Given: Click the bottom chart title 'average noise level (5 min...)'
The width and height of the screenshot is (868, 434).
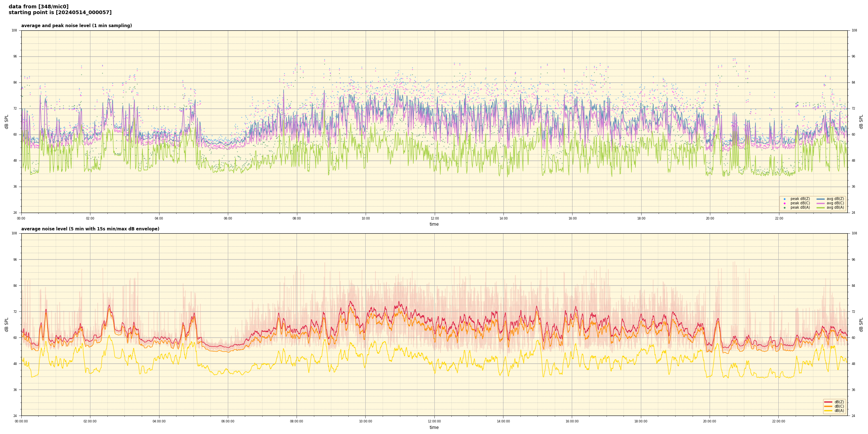Looking at the screenshot, I should point(90,229).
